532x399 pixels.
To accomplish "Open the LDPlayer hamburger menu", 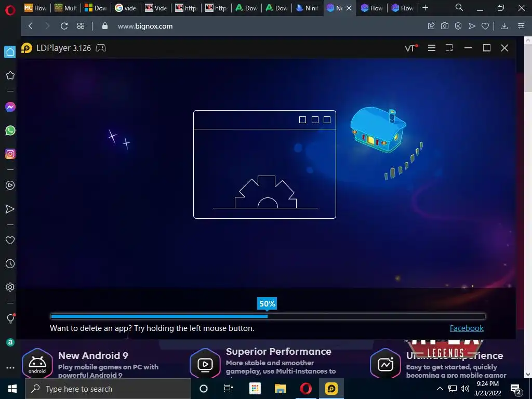I will point(432,48).
